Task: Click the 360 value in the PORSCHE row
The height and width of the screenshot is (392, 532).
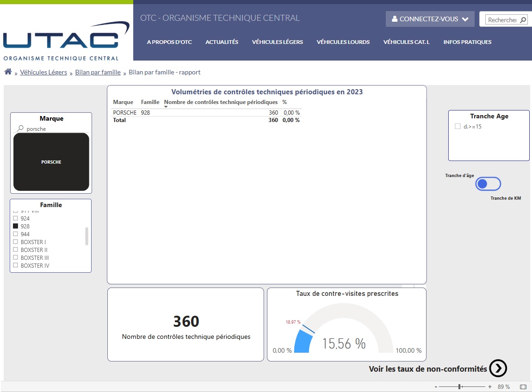Action: 273,113
